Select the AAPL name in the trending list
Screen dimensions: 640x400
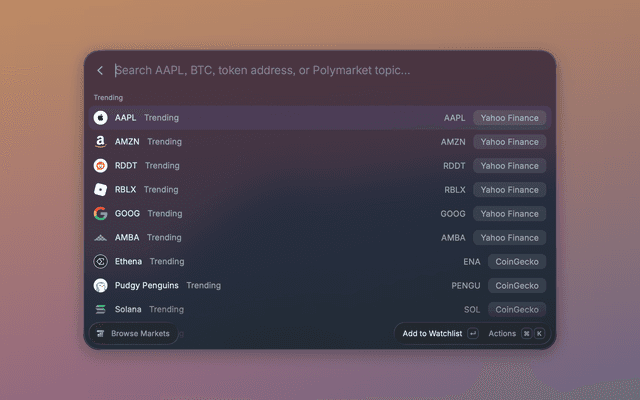(125, 118)
